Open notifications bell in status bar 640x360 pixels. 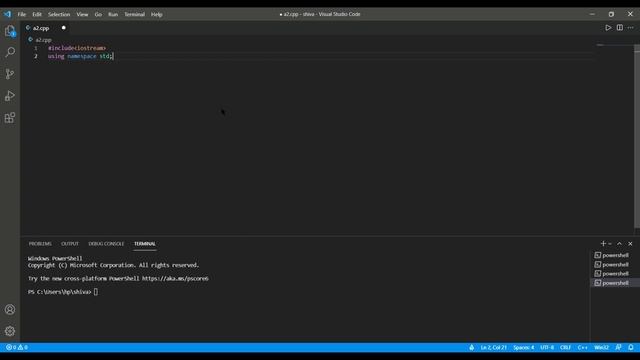coord(631,347)
